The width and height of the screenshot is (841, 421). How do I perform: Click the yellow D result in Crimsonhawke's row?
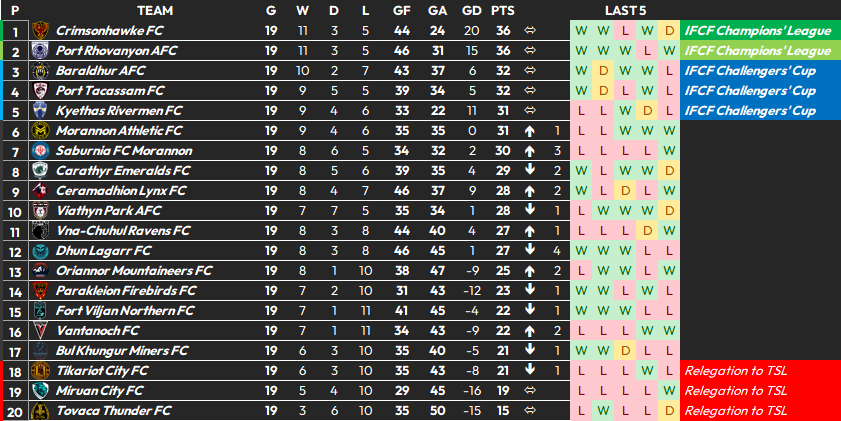[669, 31]
